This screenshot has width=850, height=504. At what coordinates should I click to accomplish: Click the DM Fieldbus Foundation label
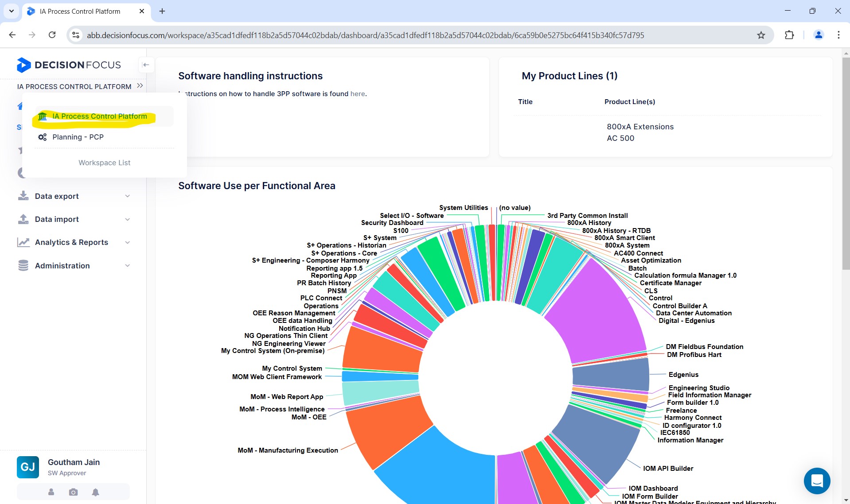704,347
